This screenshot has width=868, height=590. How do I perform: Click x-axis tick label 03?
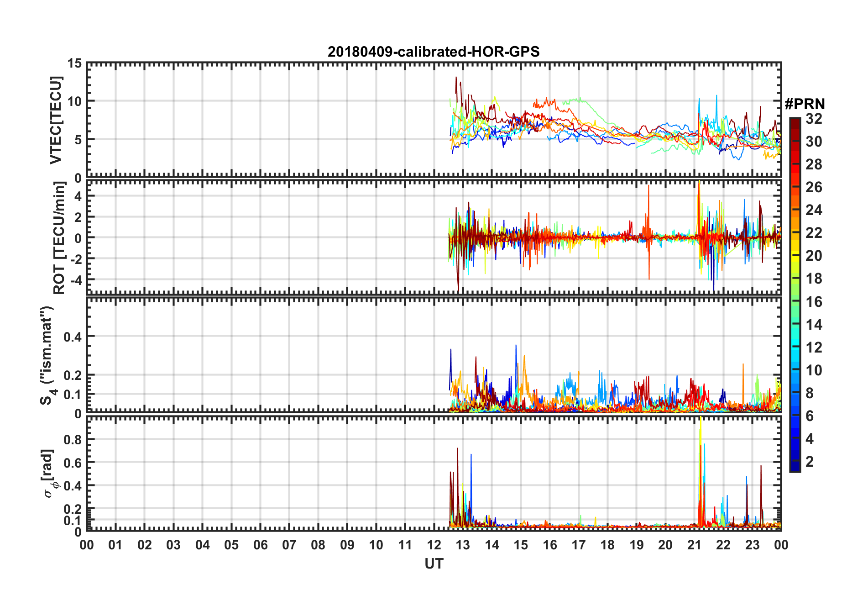click(173, 545)
